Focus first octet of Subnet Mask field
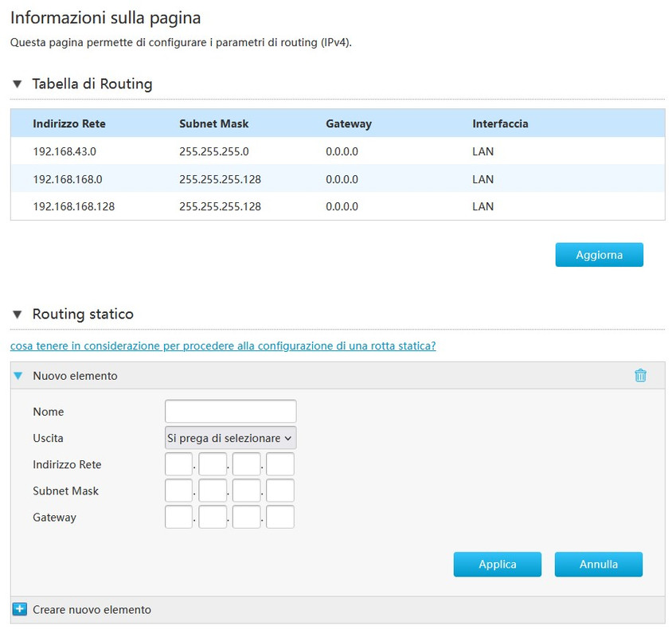 [178, 490]
